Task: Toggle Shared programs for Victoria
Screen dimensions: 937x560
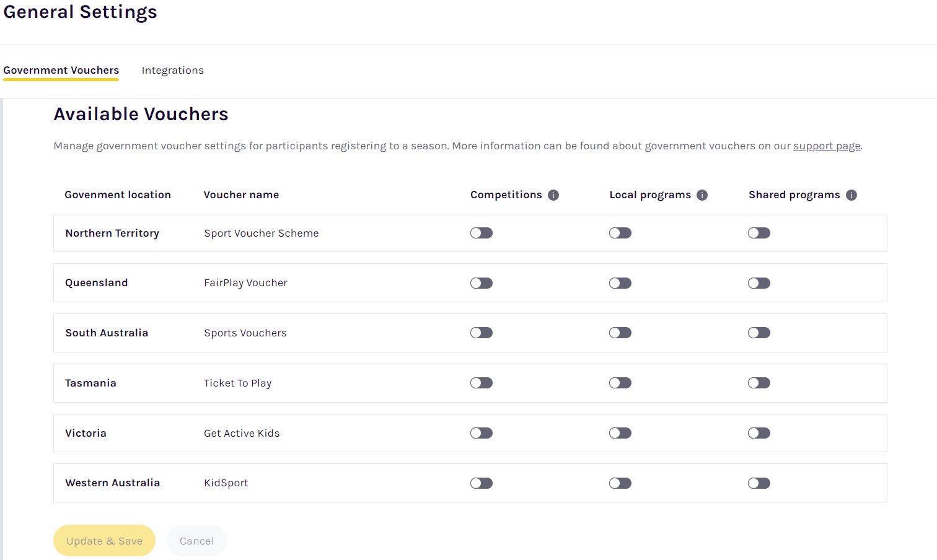Action: 759,433
